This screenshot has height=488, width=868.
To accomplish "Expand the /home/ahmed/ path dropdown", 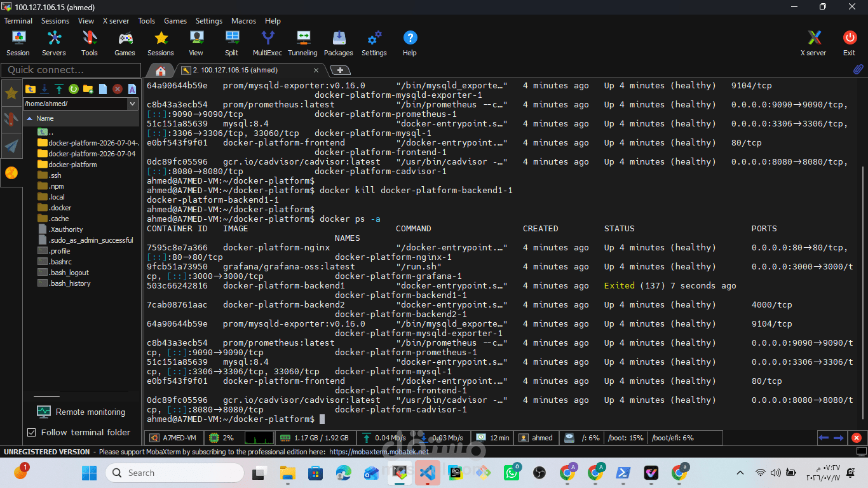I will [x=133, y=104].
